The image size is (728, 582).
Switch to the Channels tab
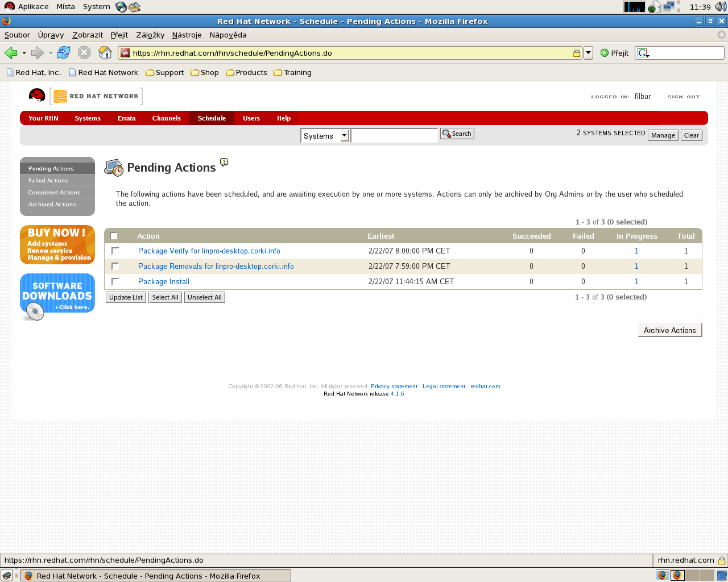pos(167,118)
